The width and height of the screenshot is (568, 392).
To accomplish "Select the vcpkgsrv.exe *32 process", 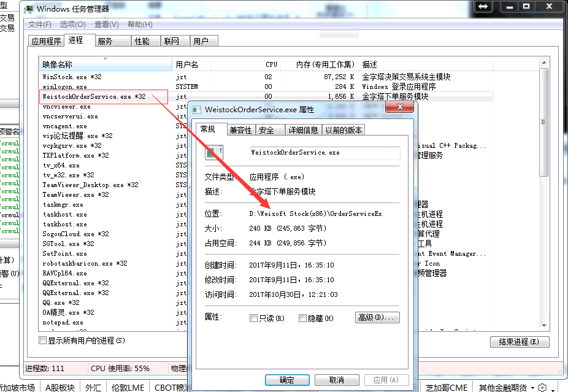I will point(72,145).
